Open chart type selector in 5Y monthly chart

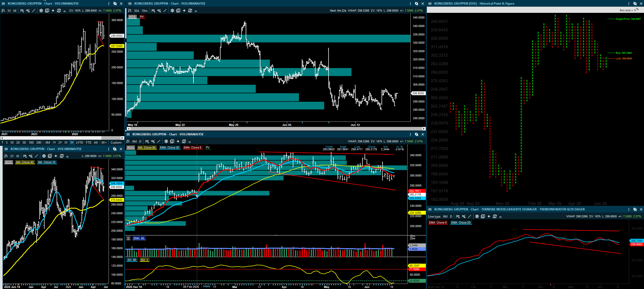pos(3,11)
